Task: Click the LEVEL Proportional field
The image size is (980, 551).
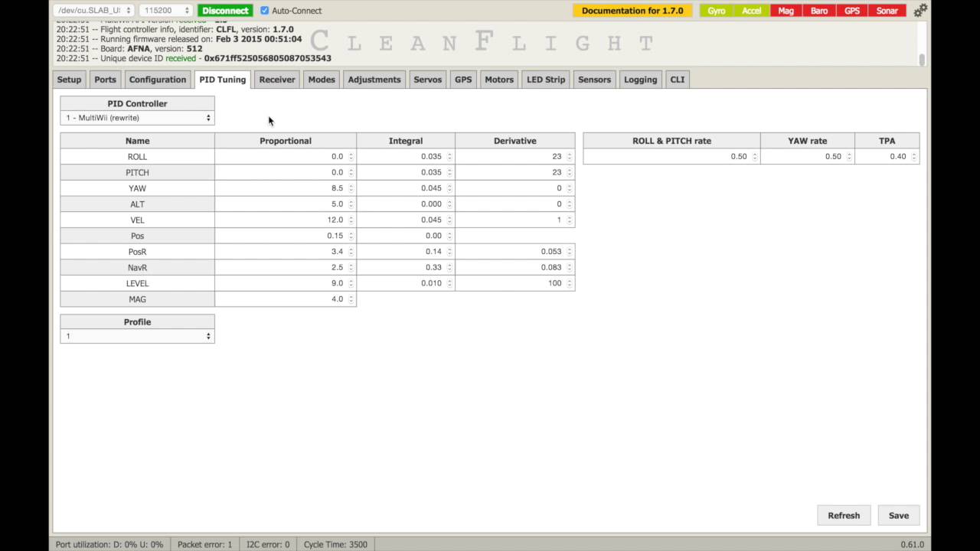Action: (286, 283)
